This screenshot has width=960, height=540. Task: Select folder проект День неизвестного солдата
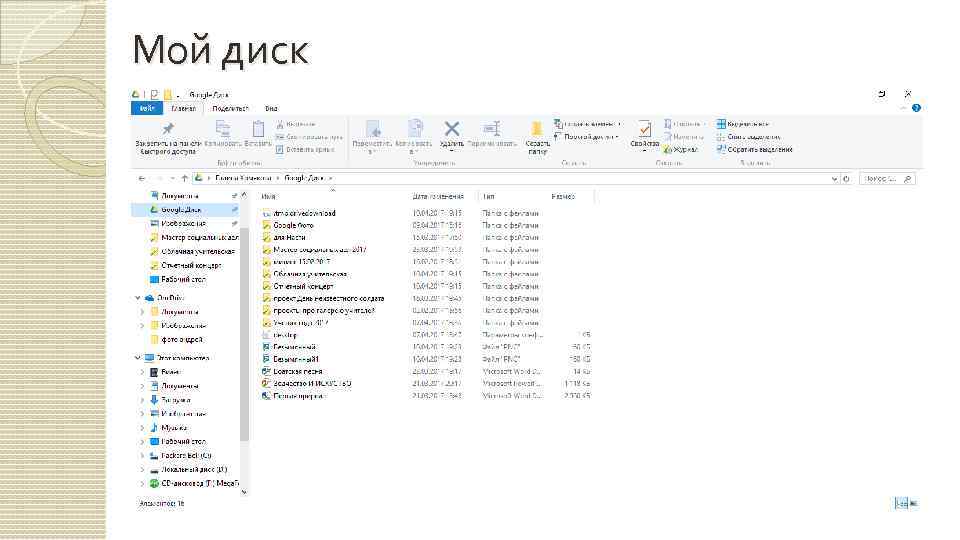coord(323,299)
